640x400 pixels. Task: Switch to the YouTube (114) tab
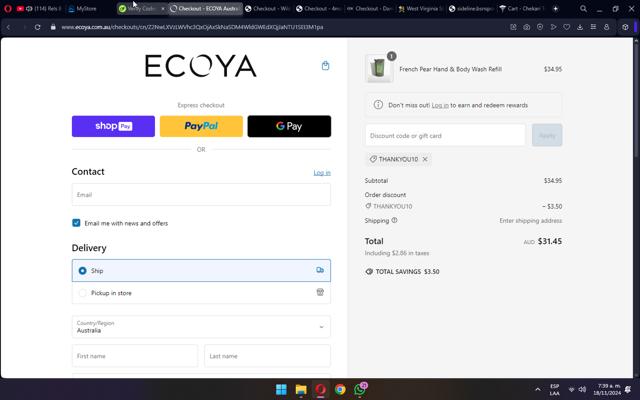[x=39, y=9]
